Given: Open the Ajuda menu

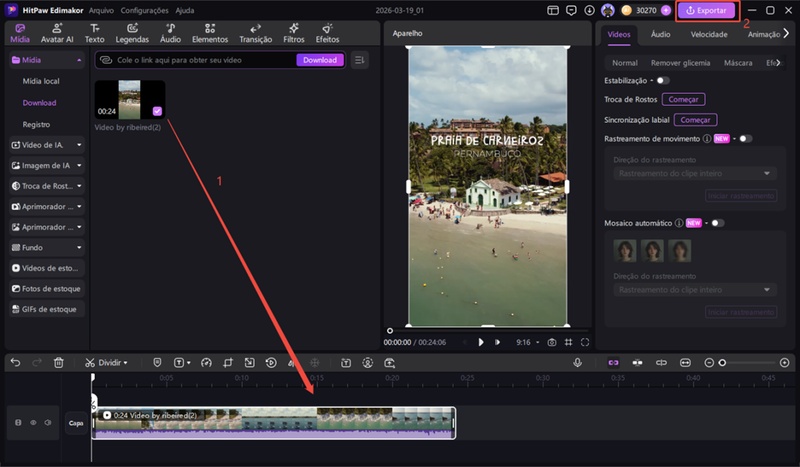Looking at the screenshot, I should coord(185,10).
